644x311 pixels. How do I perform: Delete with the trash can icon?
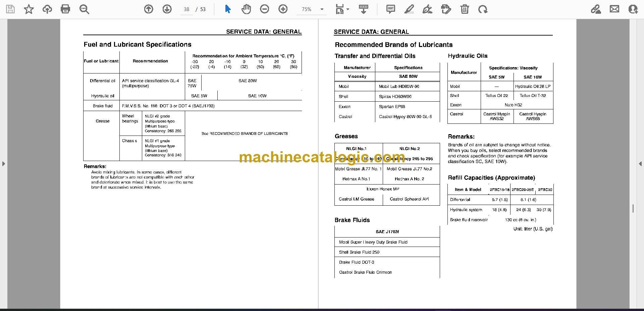coord(465,9)
